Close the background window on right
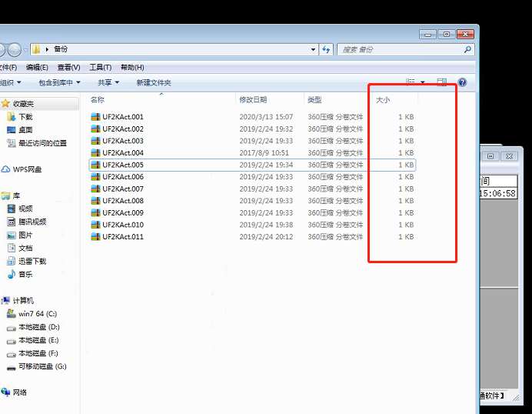The height and width of the screenshot is (414, 532). tap(509, 156)
